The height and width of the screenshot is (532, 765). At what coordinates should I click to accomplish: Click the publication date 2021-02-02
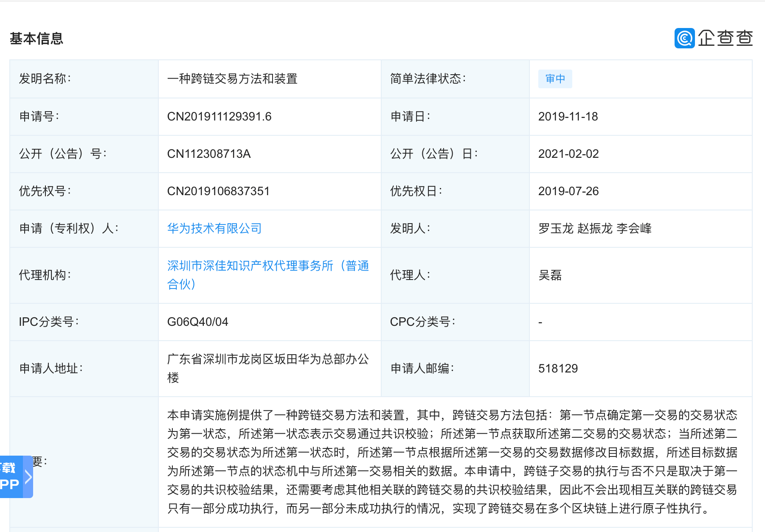568,154
